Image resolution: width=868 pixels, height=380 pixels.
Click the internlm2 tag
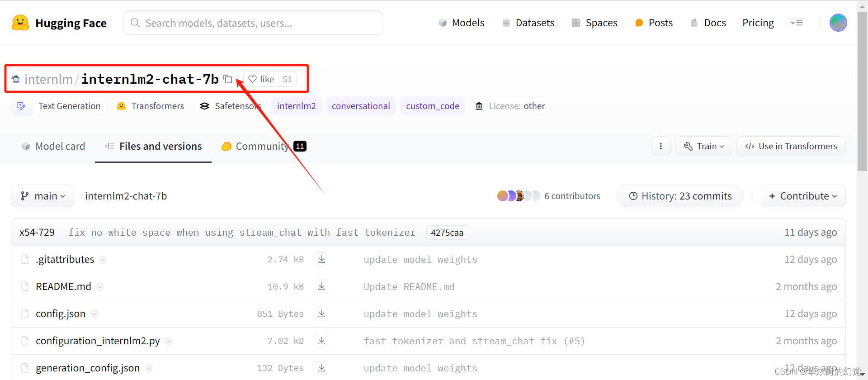coord(297,106)
